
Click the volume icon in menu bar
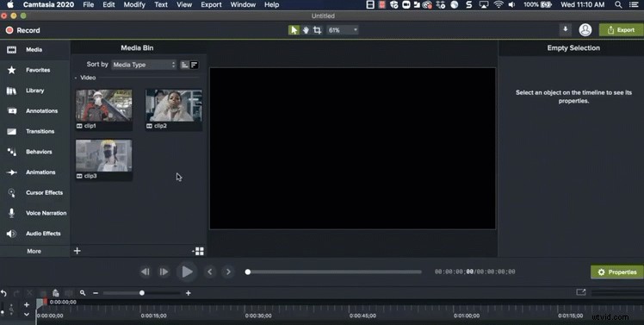click(x=511, y=4)
